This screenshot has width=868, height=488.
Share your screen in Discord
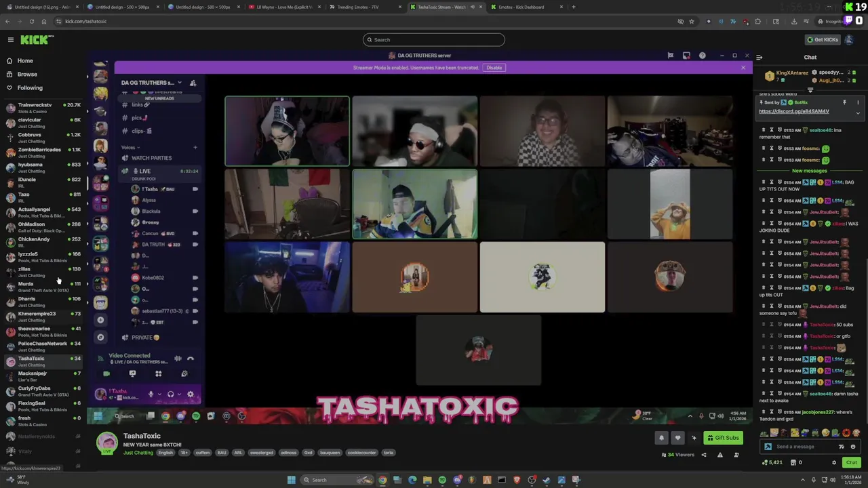tap(132, 373)
